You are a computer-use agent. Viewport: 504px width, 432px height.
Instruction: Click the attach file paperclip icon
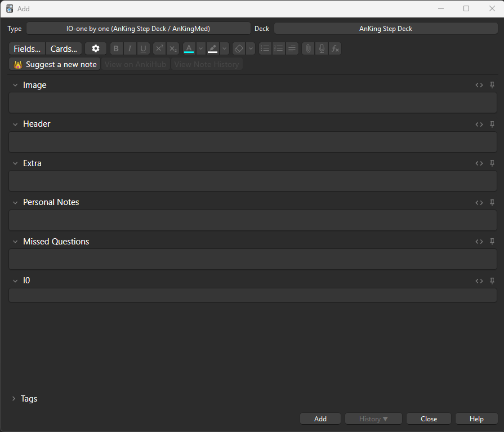(x=307, y=49)
